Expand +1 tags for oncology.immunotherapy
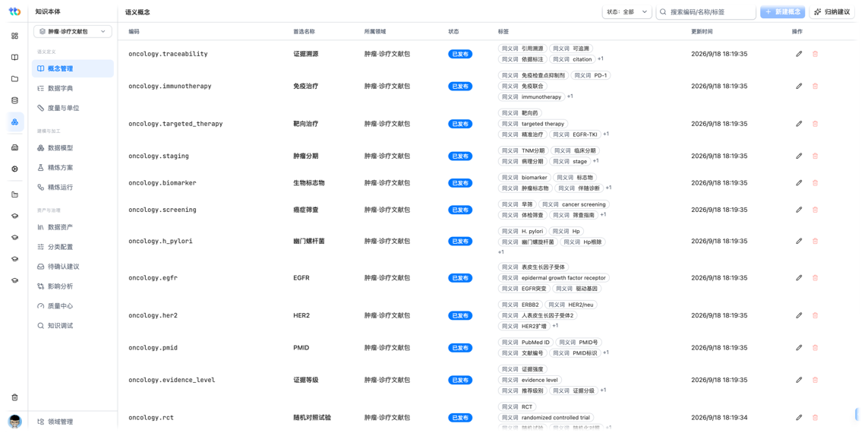This screenshot has width=868, height=433. [x=570, y=96]
